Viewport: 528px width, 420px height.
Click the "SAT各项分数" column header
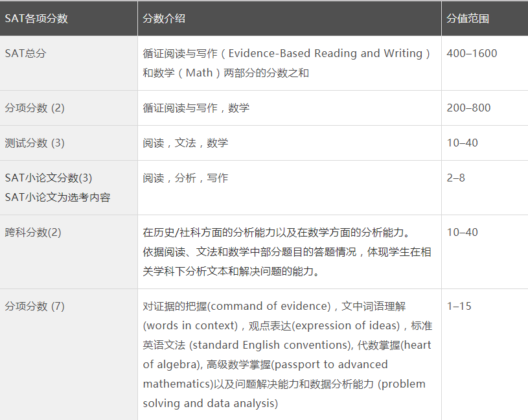[x=36, y=18]
